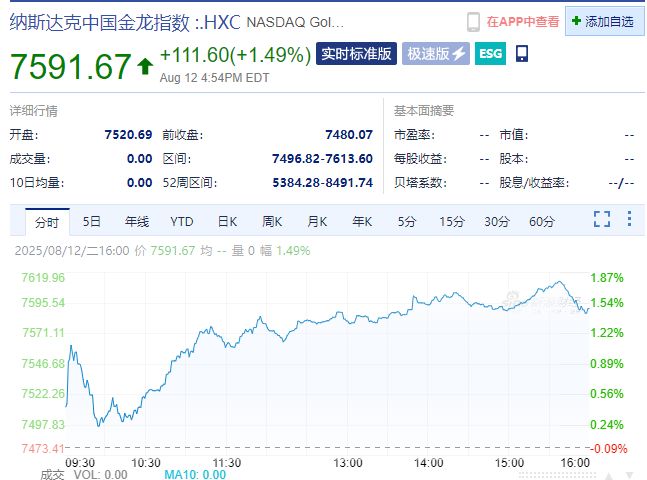The width and height of the screenshot is (647, 480).
Task: Click the 1.87% percent axis label
Action: [607, 278]
